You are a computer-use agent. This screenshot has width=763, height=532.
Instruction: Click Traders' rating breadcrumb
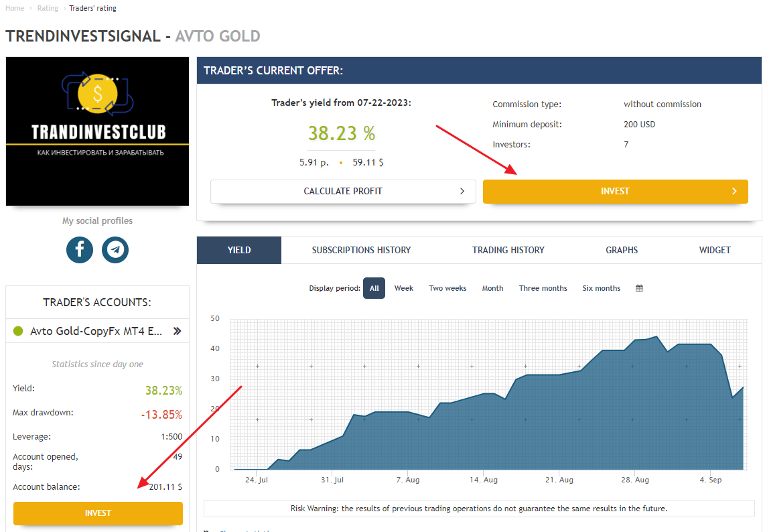tap(92, 8)
